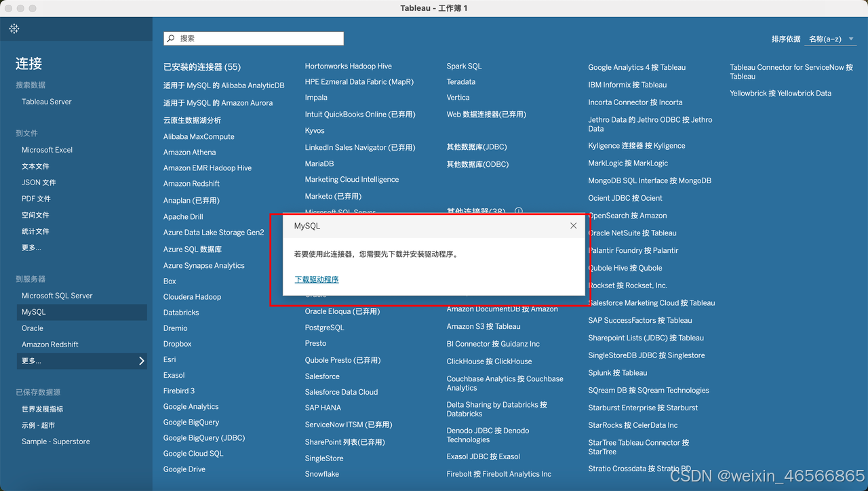Select ClickHouse 按 ClickHouse connector
The width and height of the screenshot is (868, 491).
coord(490,361)
